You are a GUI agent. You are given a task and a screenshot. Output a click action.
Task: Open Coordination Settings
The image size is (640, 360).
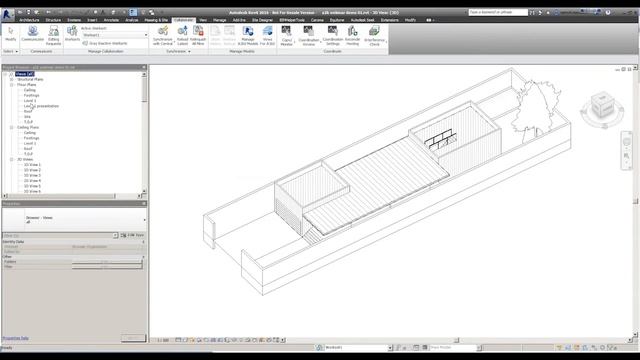333,36
